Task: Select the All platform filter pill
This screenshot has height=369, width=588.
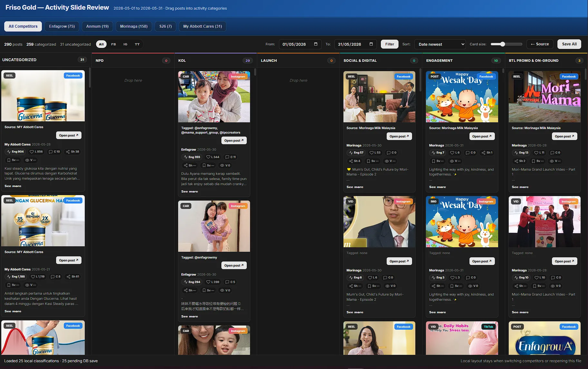Action: point(101,44)
